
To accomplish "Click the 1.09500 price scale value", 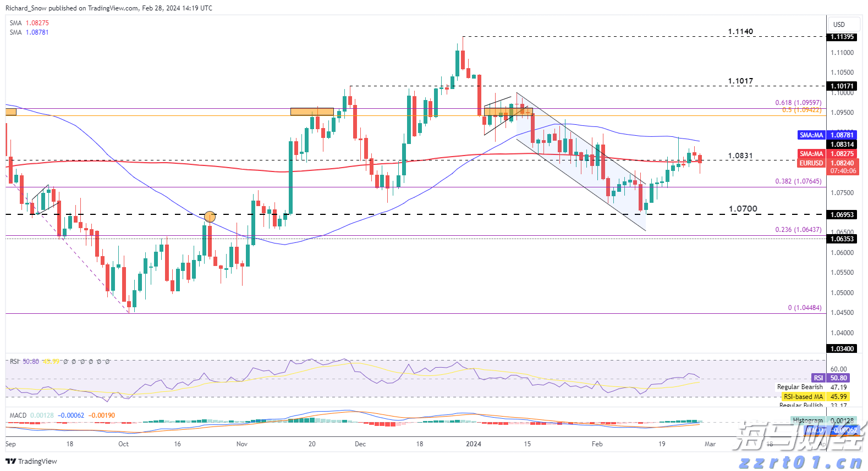I will pos(842,113).
